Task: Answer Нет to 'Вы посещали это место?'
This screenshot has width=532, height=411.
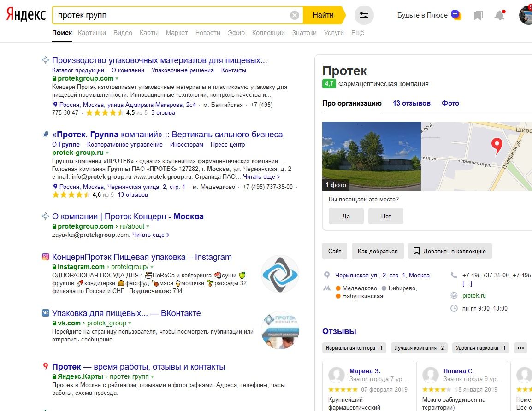Action: (386, 216)
